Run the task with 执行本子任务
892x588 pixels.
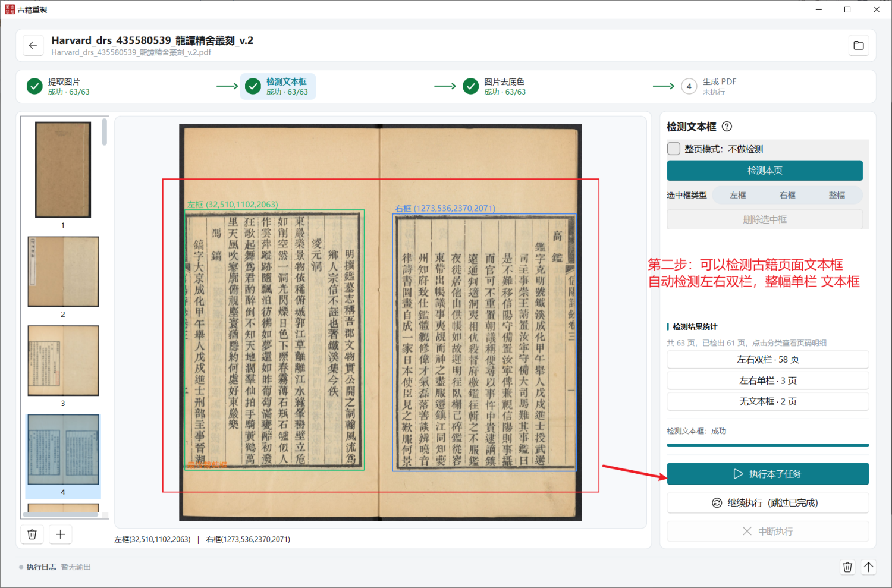tap(768, 474)
